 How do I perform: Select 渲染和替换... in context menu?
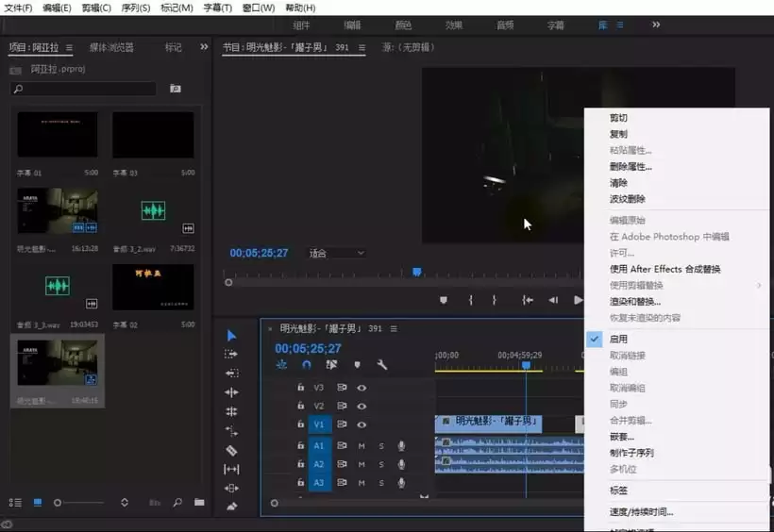(635, 302)
